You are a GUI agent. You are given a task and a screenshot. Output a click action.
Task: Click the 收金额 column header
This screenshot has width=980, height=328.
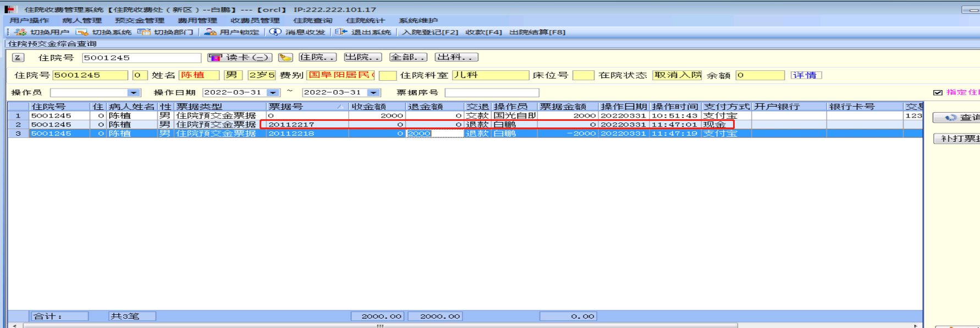click(377, 107)
